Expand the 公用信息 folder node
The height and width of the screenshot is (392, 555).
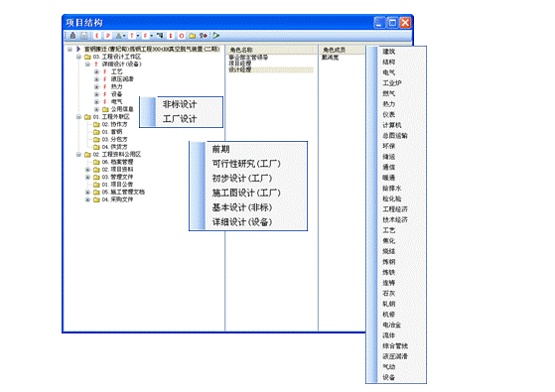pos(96,109)
